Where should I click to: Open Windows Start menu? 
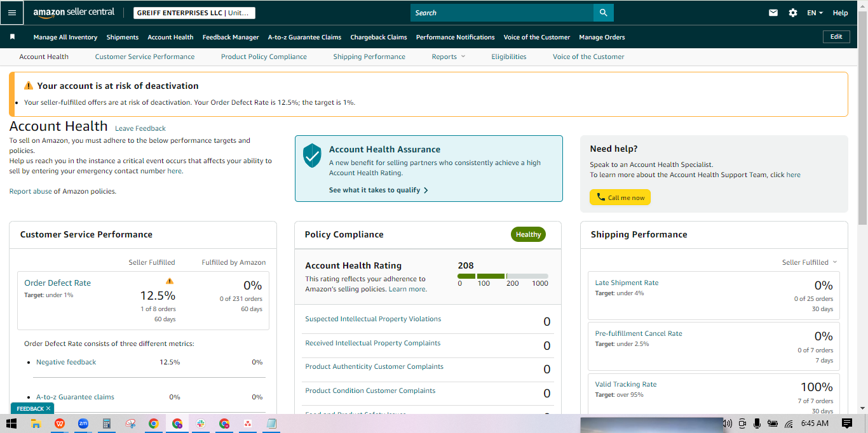[11, 423]
